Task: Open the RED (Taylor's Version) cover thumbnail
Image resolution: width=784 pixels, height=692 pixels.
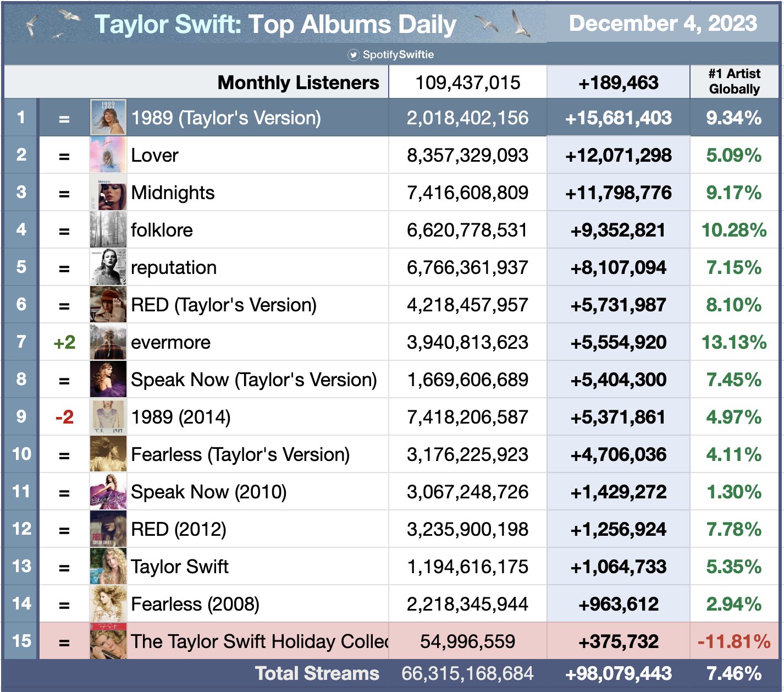Action: (x=108, y=305)
